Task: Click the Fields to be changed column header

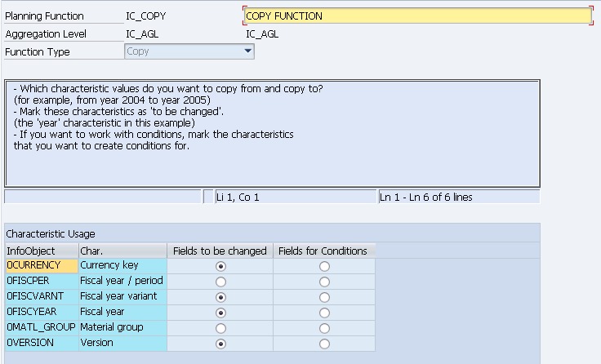Action: pos(220,251)
